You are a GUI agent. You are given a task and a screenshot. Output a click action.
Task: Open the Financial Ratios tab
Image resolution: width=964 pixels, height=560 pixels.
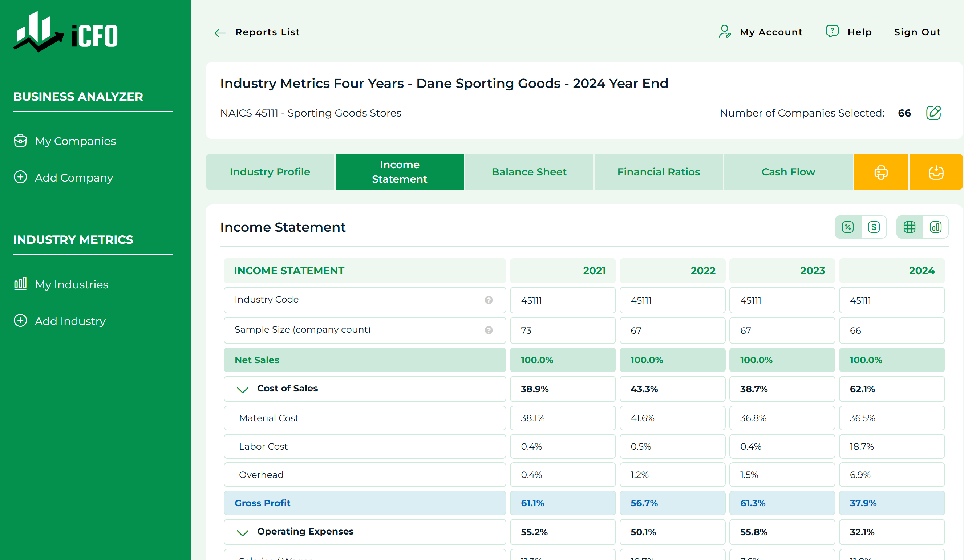tap(659, 172)
